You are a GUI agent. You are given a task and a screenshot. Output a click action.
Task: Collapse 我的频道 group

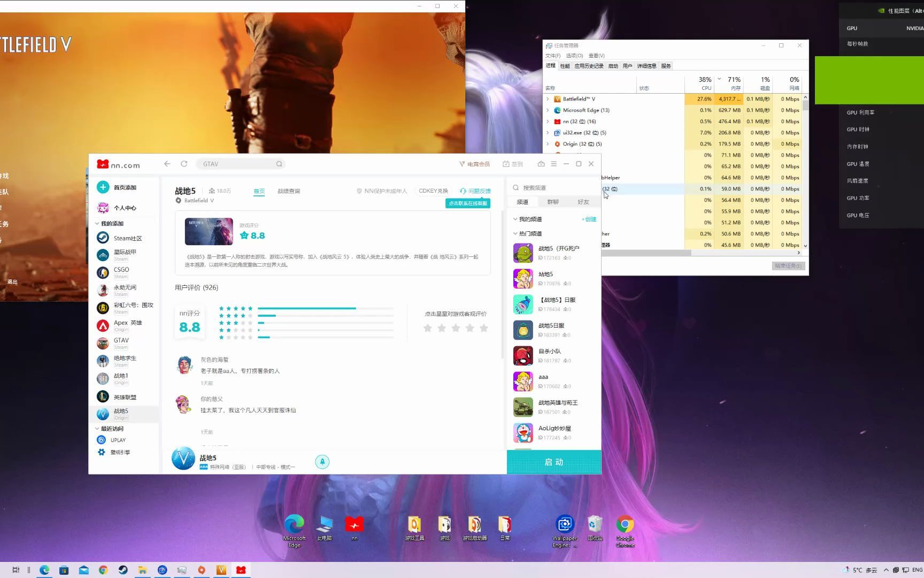point(515,219)
